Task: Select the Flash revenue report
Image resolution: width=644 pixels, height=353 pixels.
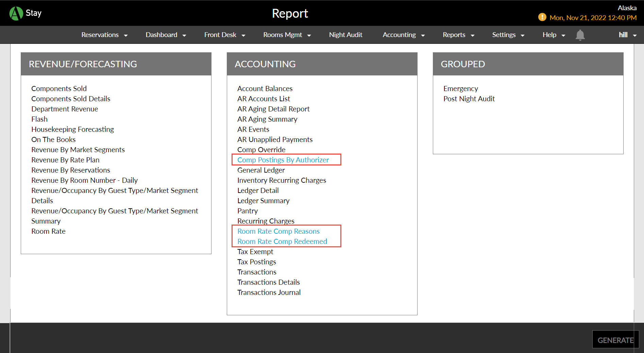Action: (39, 119)
